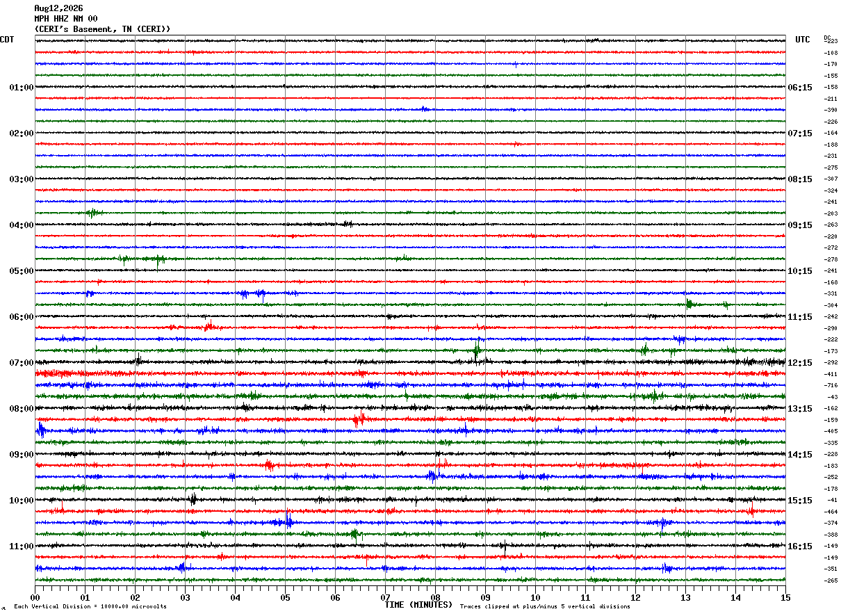This screenshot has height=616, width=841.
Task: Select the 02:00 CDT time label
Action: (x=21, y=133)
